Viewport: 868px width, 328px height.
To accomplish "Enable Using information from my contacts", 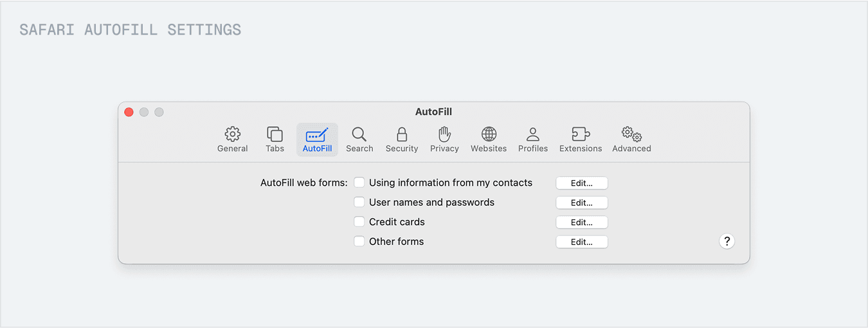I will (359, 183).
